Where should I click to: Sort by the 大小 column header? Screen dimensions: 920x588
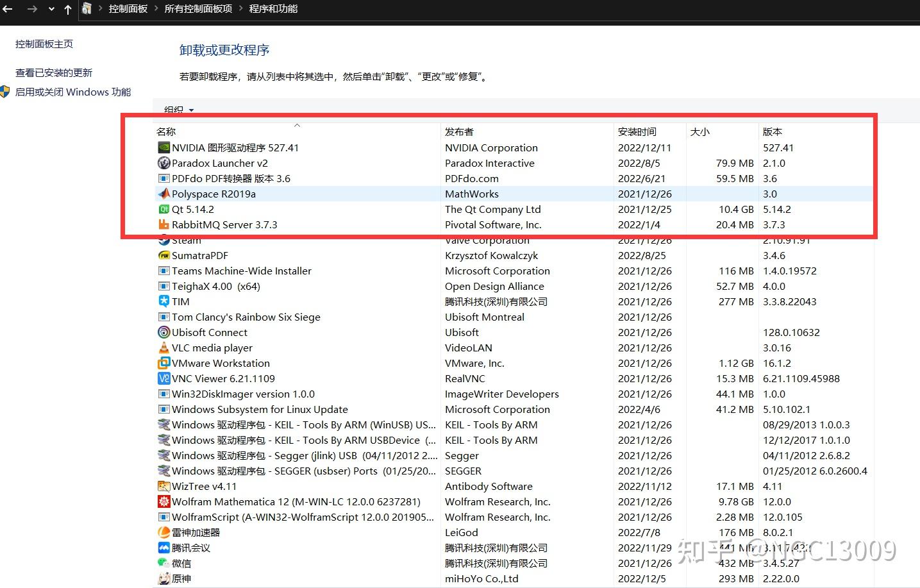[x=723, y=131]
